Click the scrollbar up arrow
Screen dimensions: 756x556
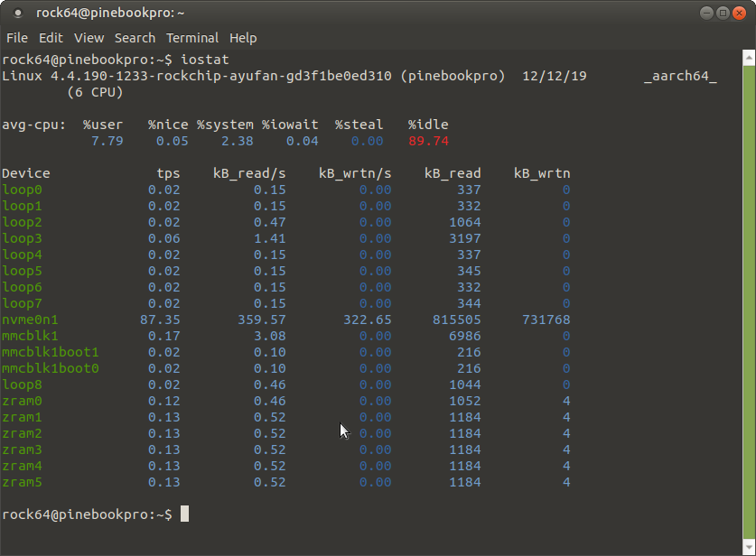tap(748, 58)
